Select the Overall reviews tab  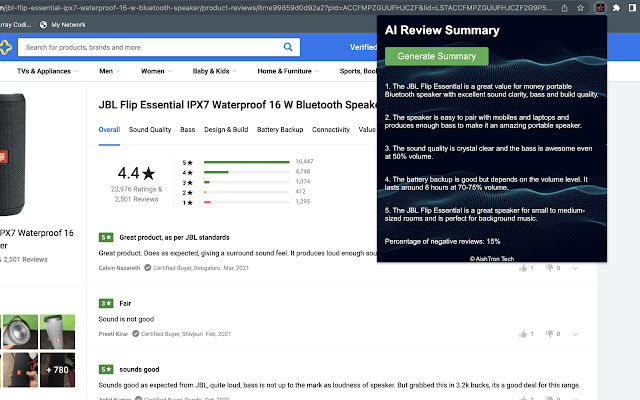(x=109, y=129)
